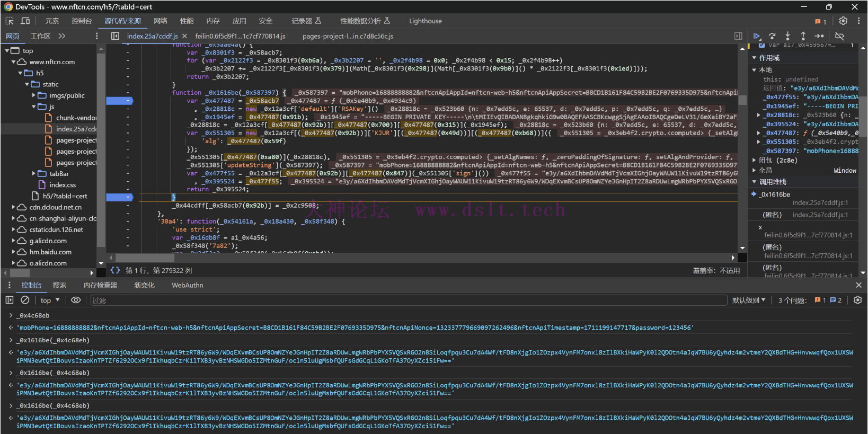
Task: Click the console issues info message badge
Action: [x=836, y=300]
